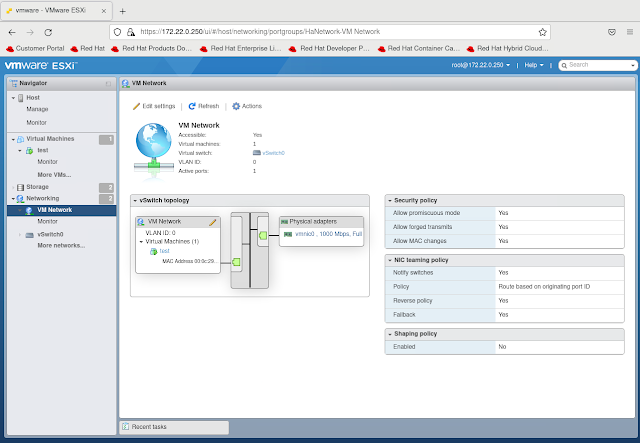Click the Storage icon in Navigator
Image resolution: width=640 pixels, height=443 pixels.
coord(20,187)
